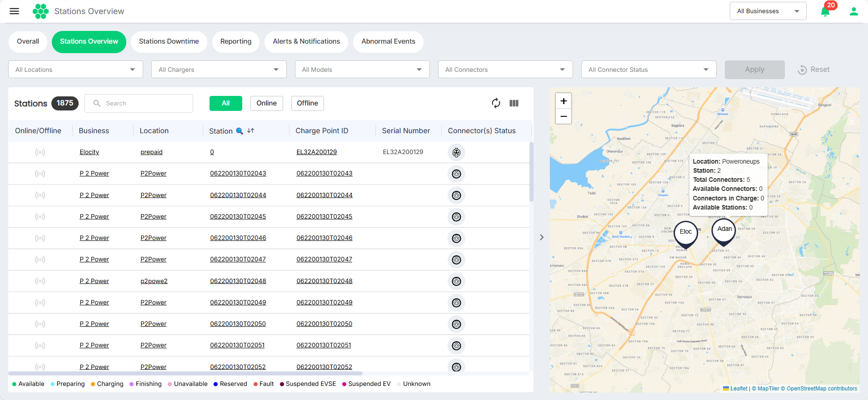The height and width of the screenshot is (400, 868).
Task: Click connector status icon for 062200130T02048
Action: [456, 281]
